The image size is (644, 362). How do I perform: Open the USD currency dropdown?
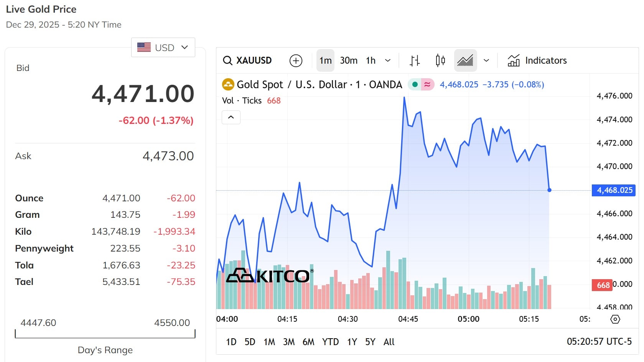pyautogui.click(x=163, y=48)
